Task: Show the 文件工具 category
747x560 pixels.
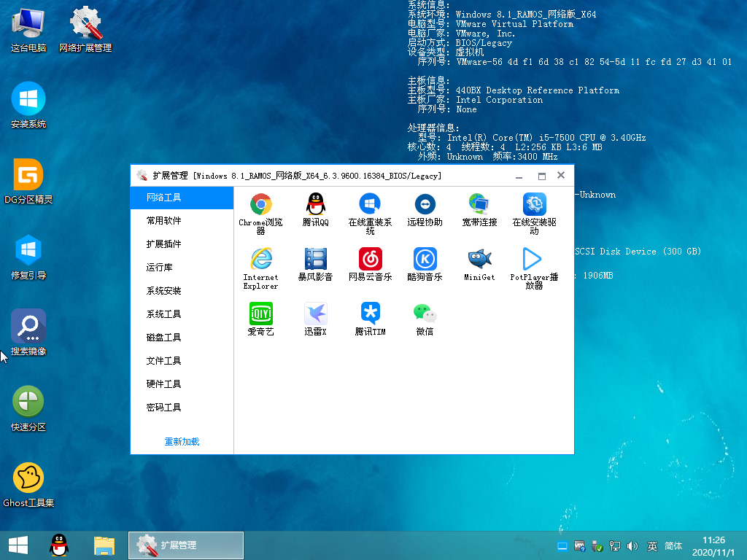Action: [x=182, y=360]
